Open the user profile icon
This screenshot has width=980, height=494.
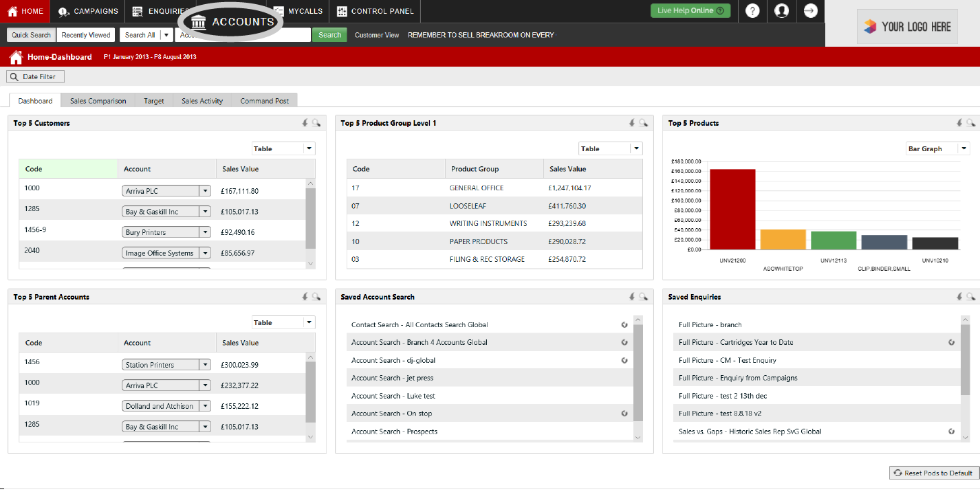(x=781, y=11)
